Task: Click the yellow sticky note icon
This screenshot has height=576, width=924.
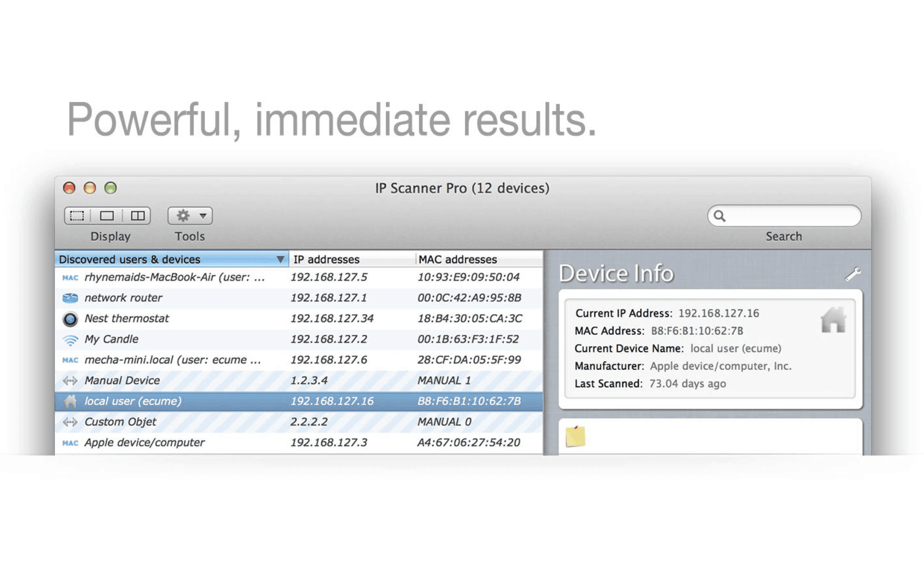Action: pyautogui.click(x=575, y=436)
